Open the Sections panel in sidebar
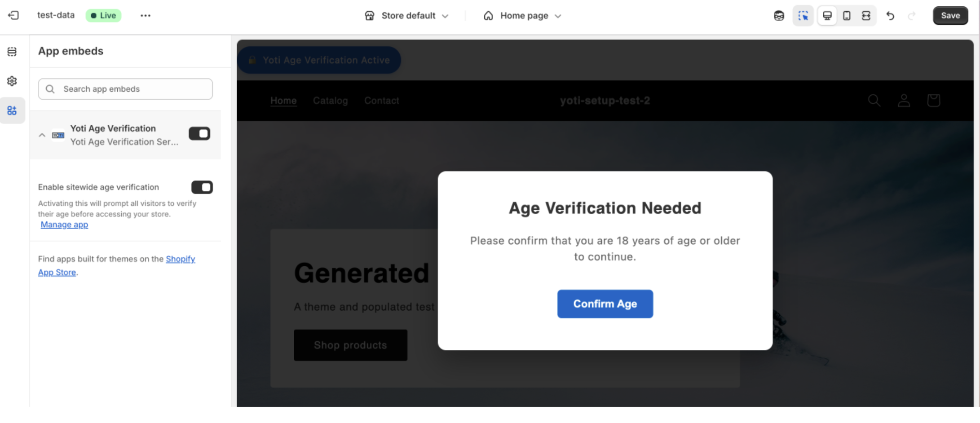Image resolution: width=980 pixels, height=423 pixels. point(12,52)
